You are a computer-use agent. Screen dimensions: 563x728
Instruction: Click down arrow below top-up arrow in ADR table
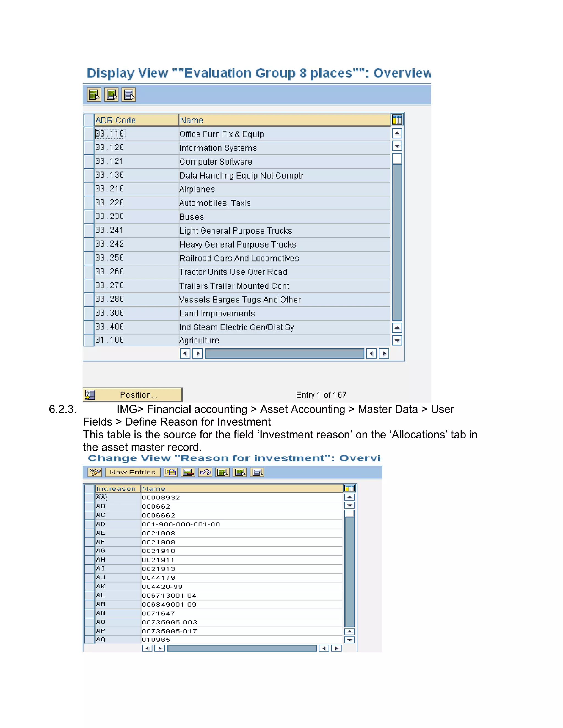(x=397, y=146)
